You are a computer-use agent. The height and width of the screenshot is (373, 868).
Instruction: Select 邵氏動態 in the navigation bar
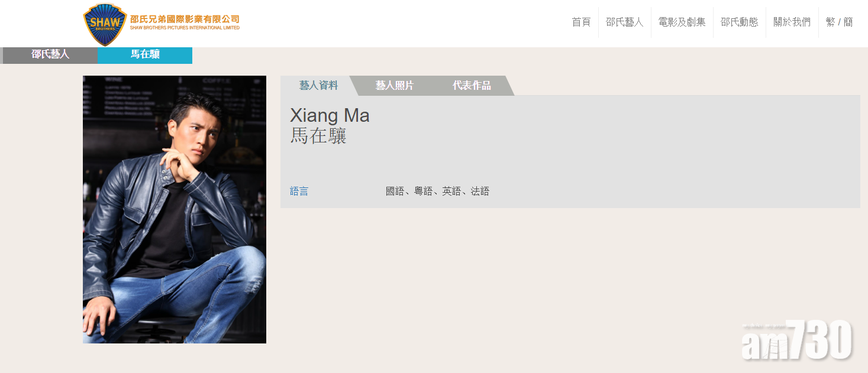(739, 22)
